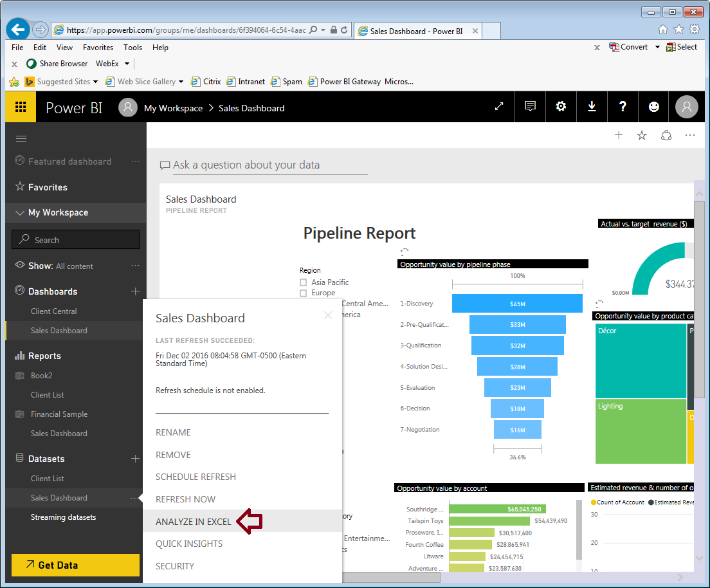Click the help question mark icon
The height and width of the screenshot is (588, 710).
(623, 107)
